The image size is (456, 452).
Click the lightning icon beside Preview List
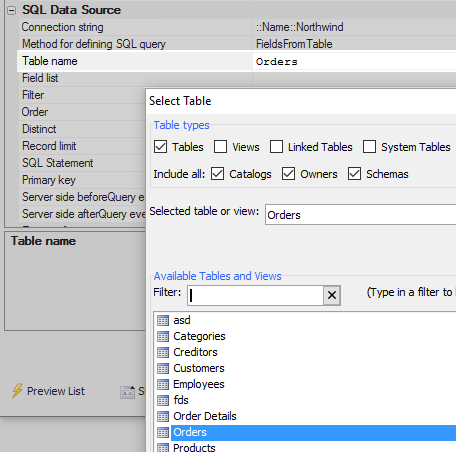click(x=17, y=391)
